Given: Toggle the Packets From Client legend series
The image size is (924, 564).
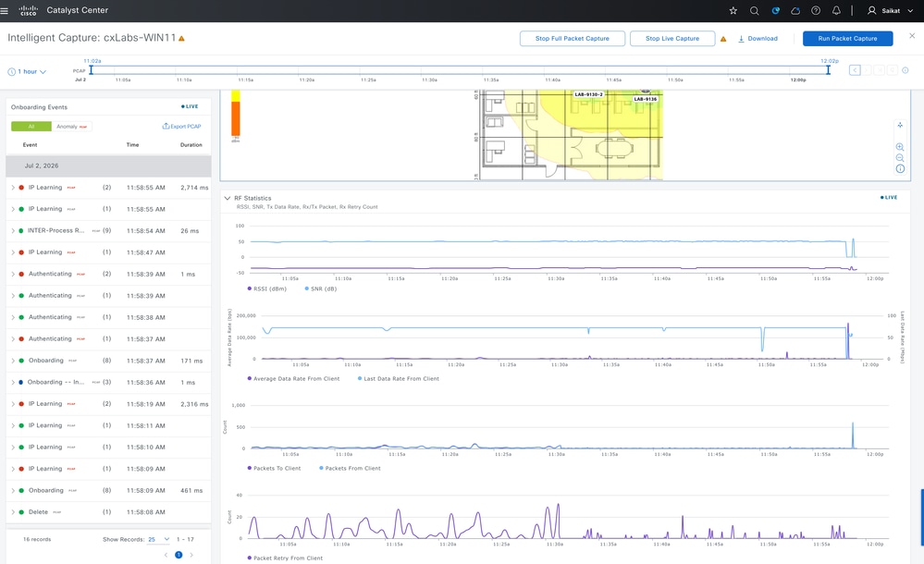Looking at the screenshot, I should (x=350, y=468).
